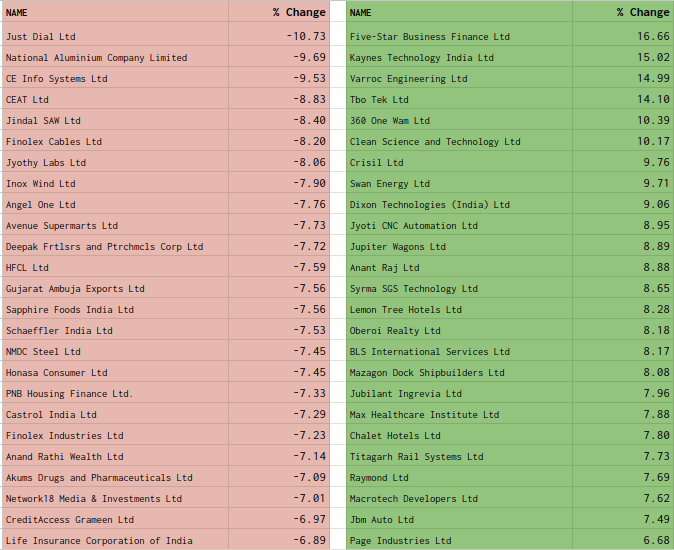
Task: Click the Jubilant Ingrevia Ltd cell
Action: [459, 394]
